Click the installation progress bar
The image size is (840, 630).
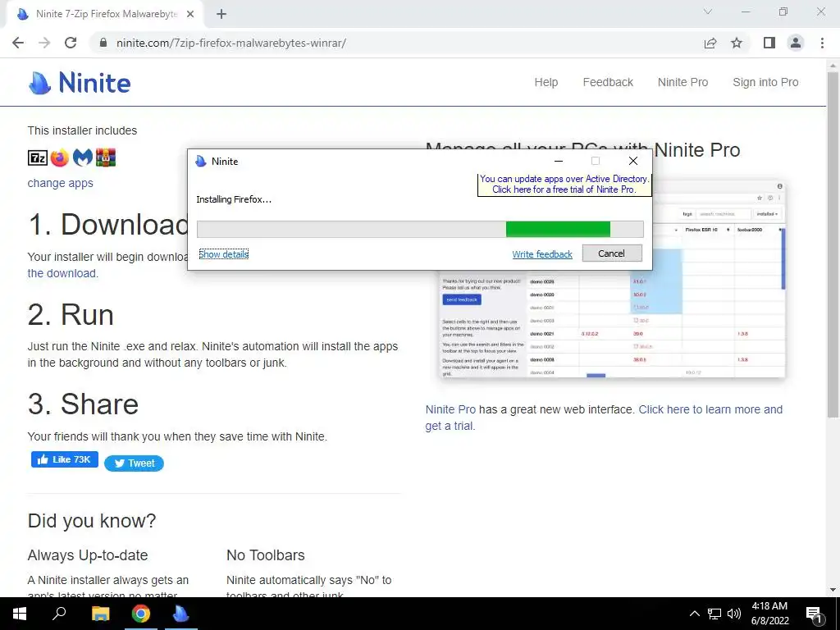(420, 230)
